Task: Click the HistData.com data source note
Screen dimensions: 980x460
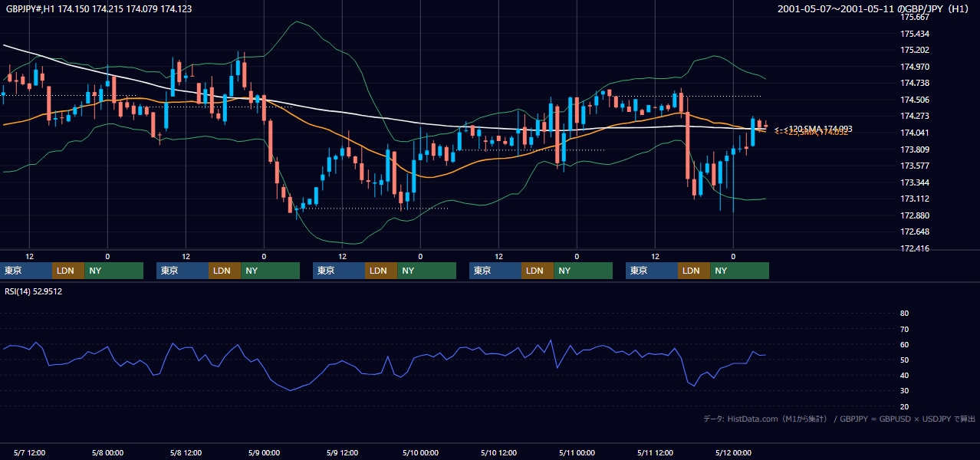Action: [839, 419]
